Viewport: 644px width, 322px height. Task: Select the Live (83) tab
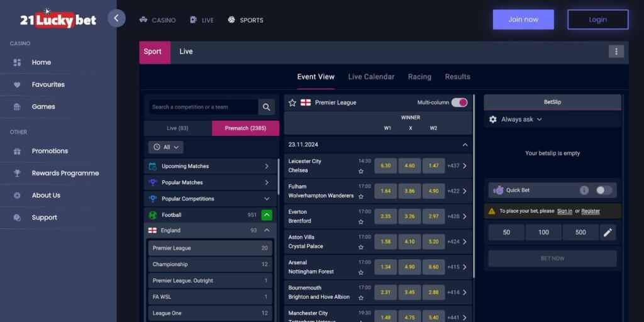click(178, 128)
